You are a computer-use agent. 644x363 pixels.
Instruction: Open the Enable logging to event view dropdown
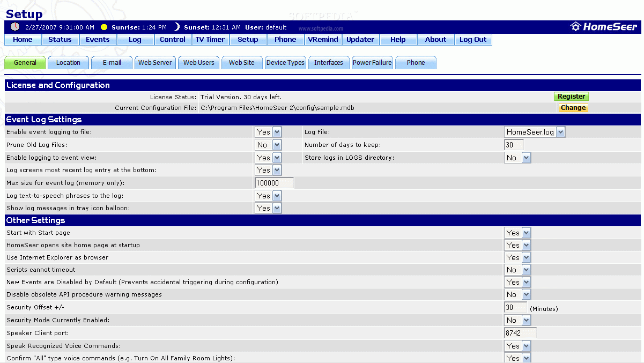[268, 158]
